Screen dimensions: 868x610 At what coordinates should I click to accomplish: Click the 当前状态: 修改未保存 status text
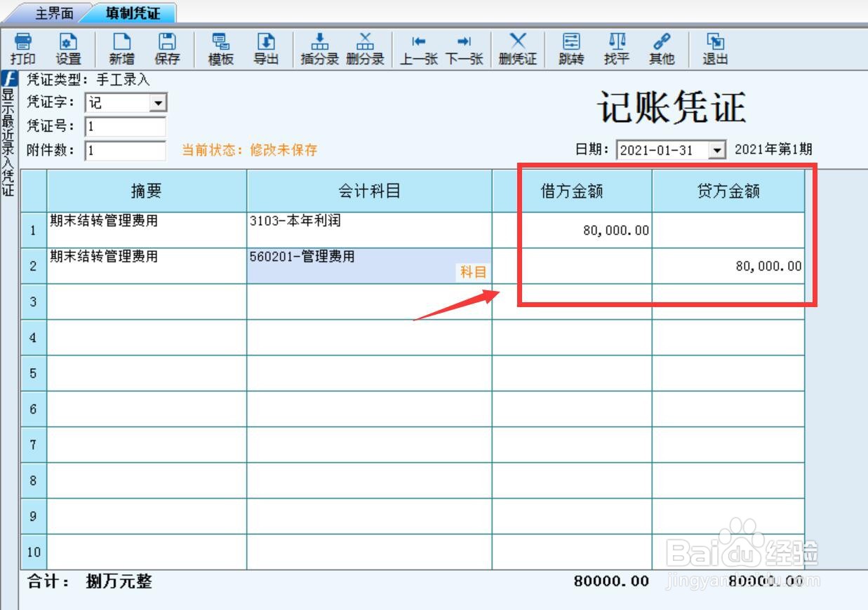pos(249,150)
